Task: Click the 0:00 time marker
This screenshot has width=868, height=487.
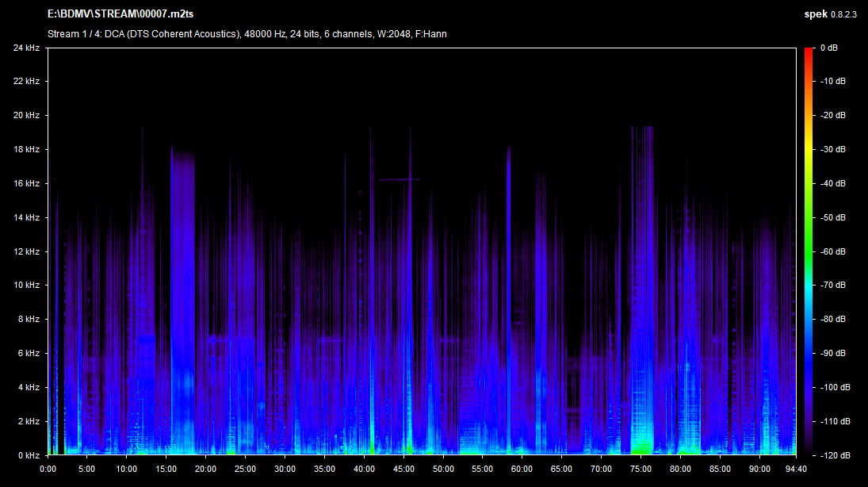Action: 48,468
